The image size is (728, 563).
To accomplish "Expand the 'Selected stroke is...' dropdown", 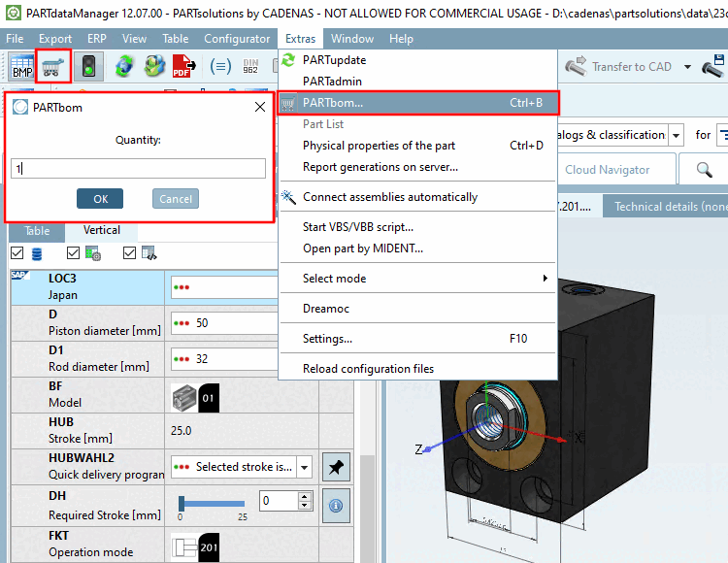I will [x=305, y=467].
